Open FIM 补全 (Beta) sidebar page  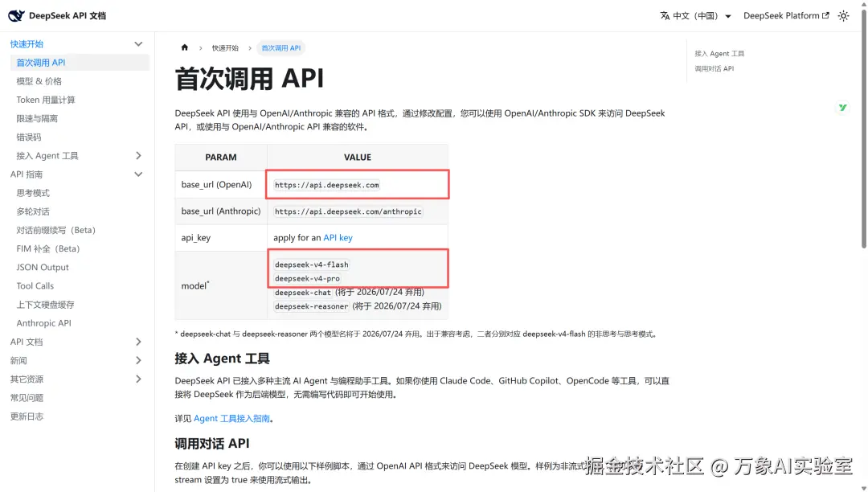[x=48, y=248]
